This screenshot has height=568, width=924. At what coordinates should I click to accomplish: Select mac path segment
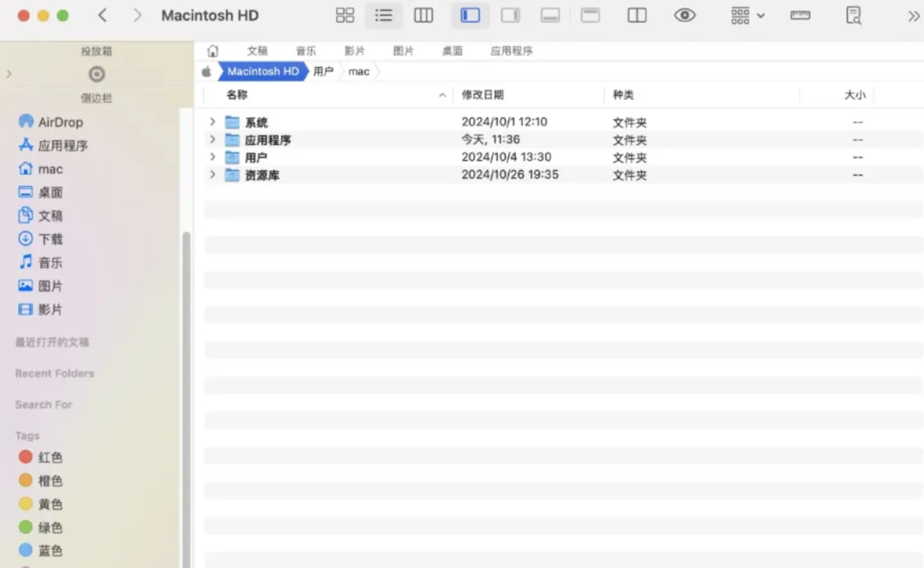coord(358,71)
